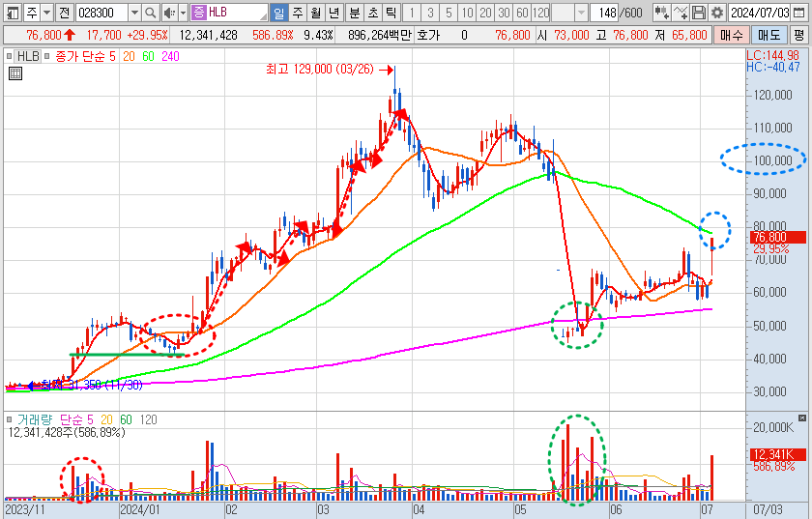Click the 07/03 date label on time axis
Screen dimensions: 812x519
pyautogui.click(x=768, y=509)
